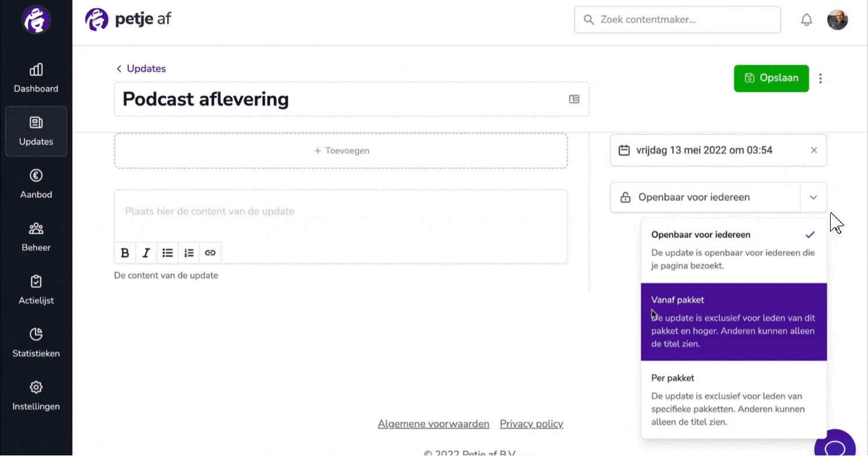This screenshot has height=456, width=868.
Task: Select Openbaar voor iedereen option
Action: tap(734, 251)
